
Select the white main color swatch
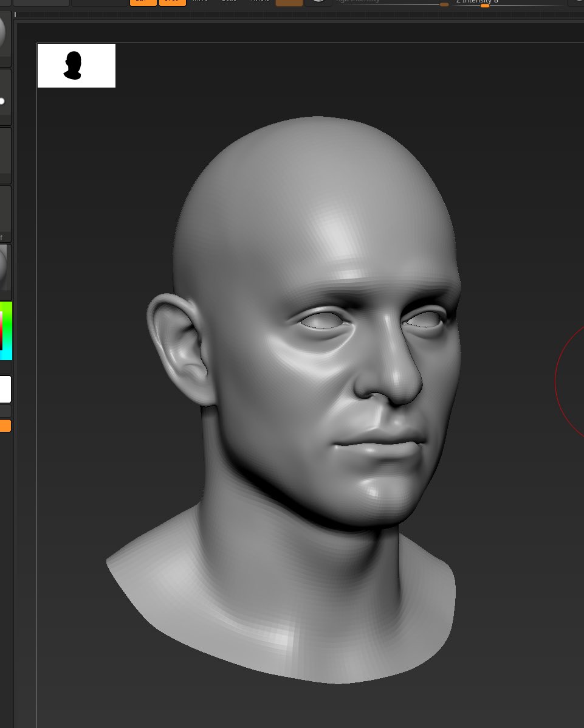5,389
